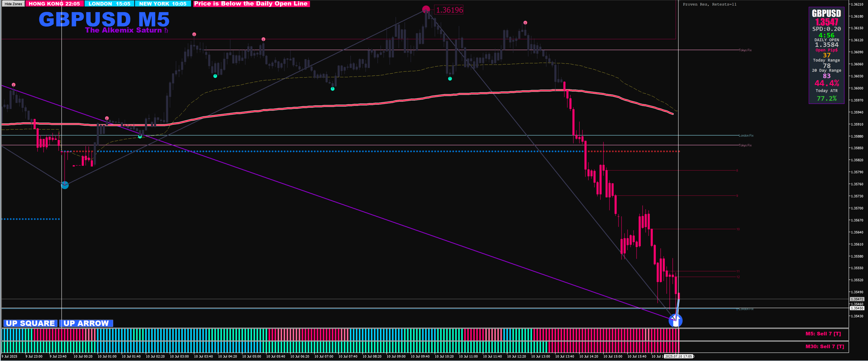Click the 1.35472 current price tag on axis
Viewport: 868px width, 361px height.
856,299
